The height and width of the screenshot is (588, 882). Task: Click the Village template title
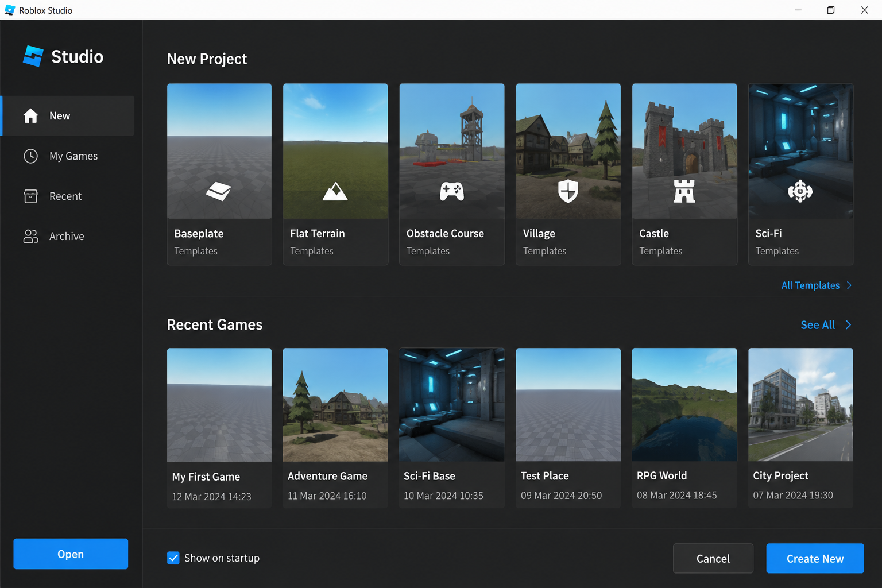click(539, 234)
